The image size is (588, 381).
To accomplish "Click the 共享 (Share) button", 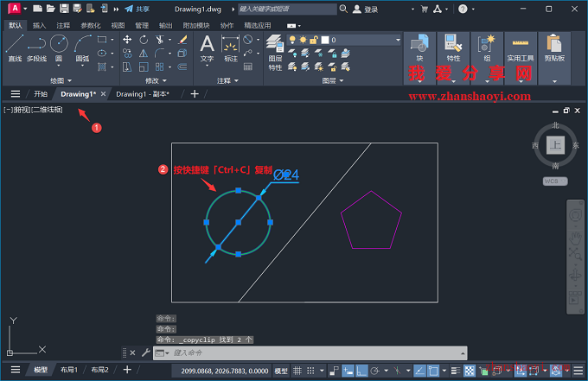I will tap(137, 9).
